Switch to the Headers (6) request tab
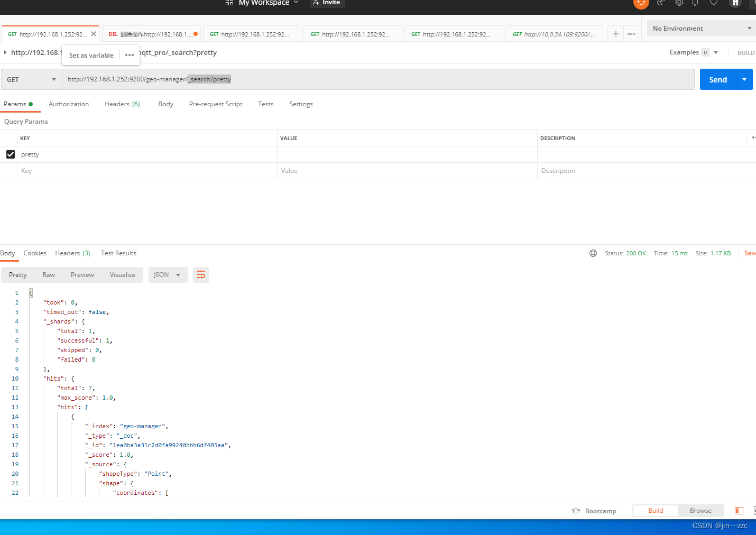 pos(122,104)
